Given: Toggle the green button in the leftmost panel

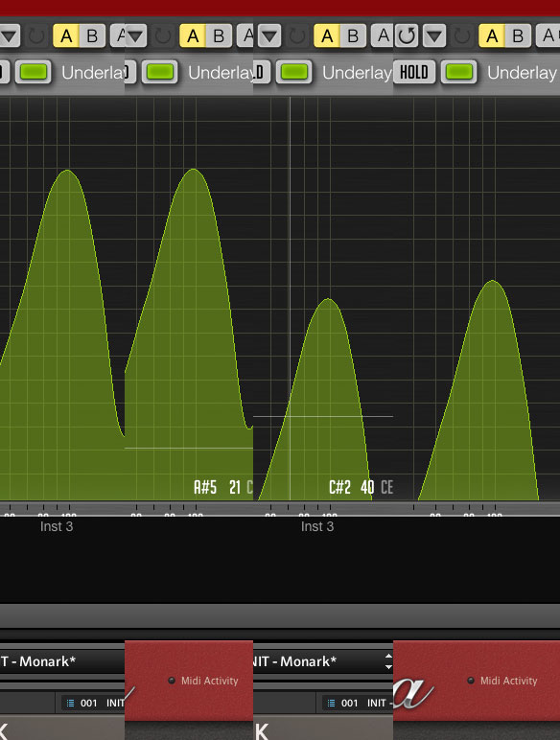Looking at the screenshot, I should 33,72.
